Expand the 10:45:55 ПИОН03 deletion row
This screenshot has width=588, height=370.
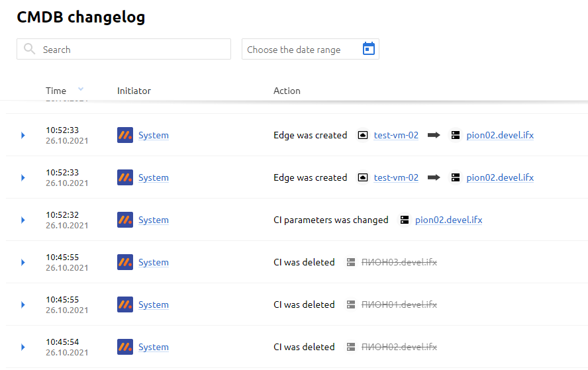click(23, 262)
